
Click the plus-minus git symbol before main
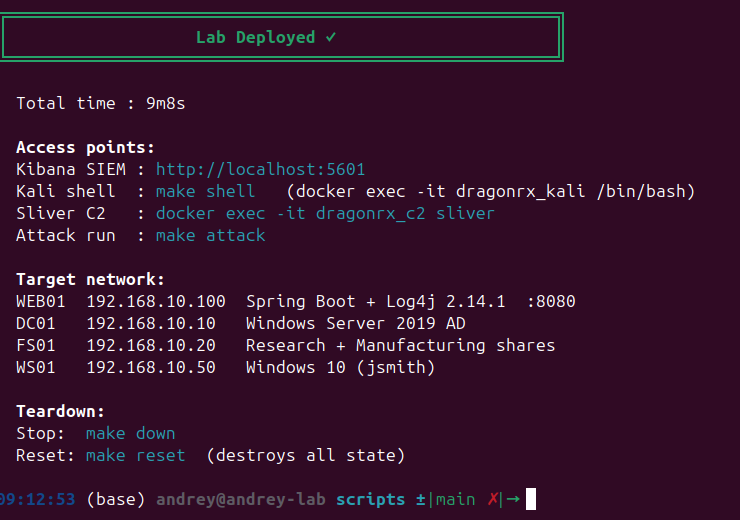click(x=420, y=499)
